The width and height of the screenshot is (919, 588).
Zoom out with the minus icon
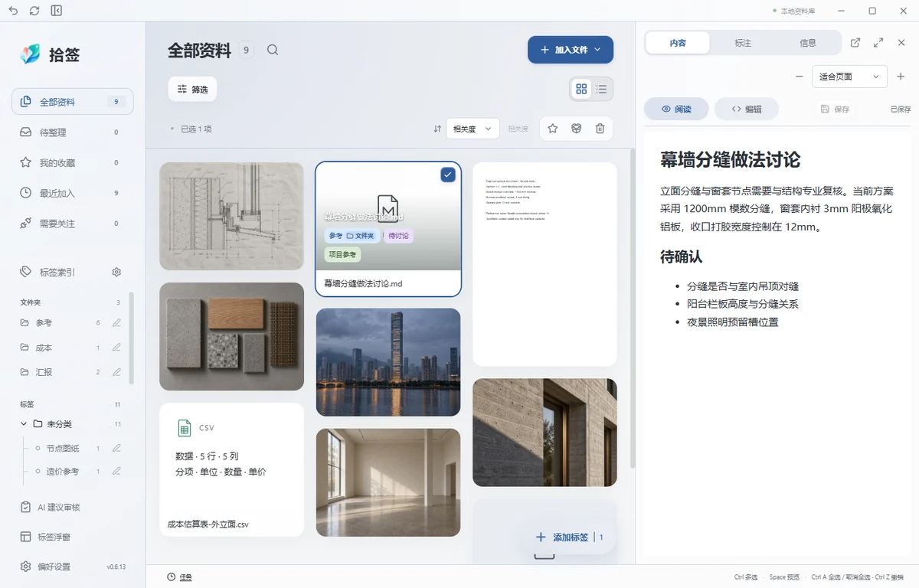pyautogui.click(x=800, y=77)
